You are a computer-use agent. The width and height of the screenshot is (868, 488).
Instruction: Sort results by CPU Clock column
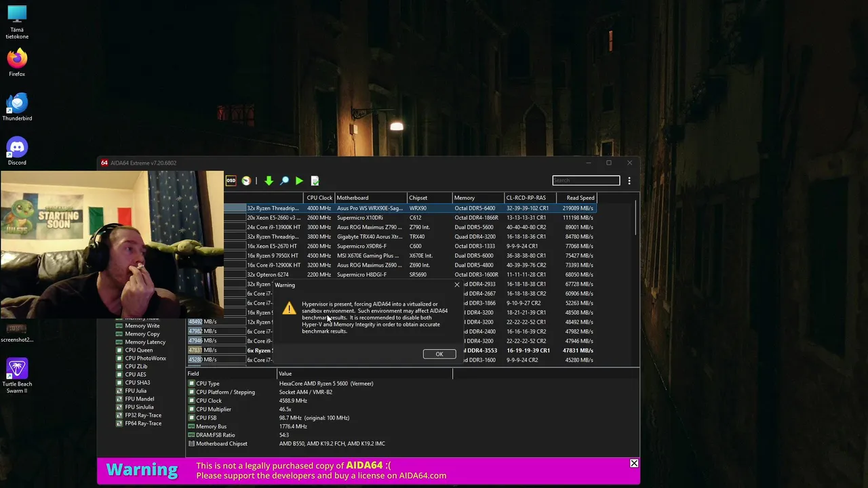[x=319, y=198]
